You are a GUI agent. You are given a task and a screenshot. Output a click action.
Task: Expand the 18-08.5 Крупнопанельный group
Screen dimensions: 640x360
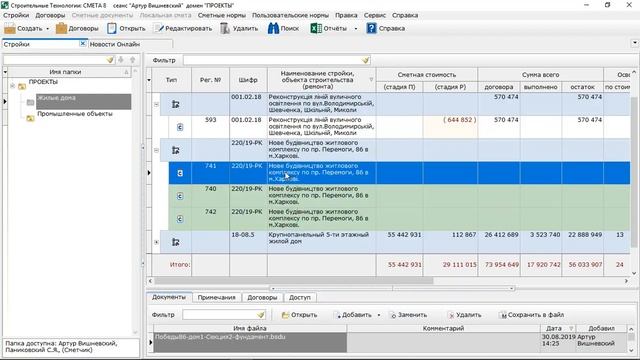pos(156,242)
